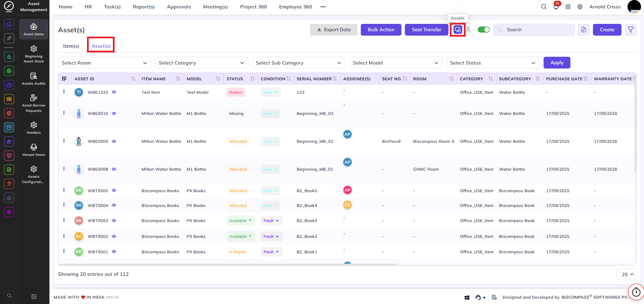View details of asset WBT0003 via eye icon
Image resolution: width=644 pixels, height=304 pixels.
tap(114, 221)
